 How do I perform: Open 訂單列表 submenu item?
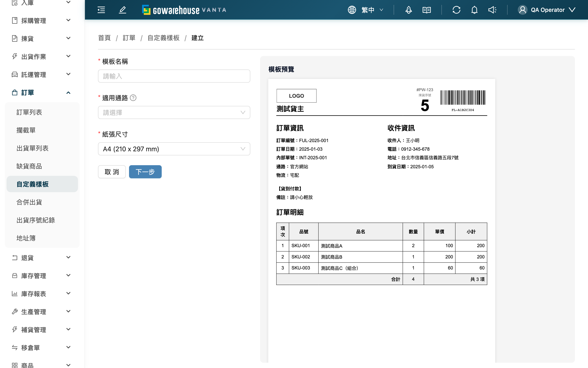coord(42,112)
